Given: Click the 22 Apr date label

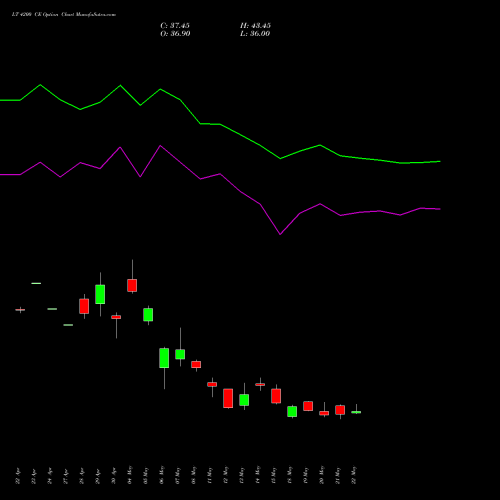Looking at the screenshot, I should pos(18,476).
